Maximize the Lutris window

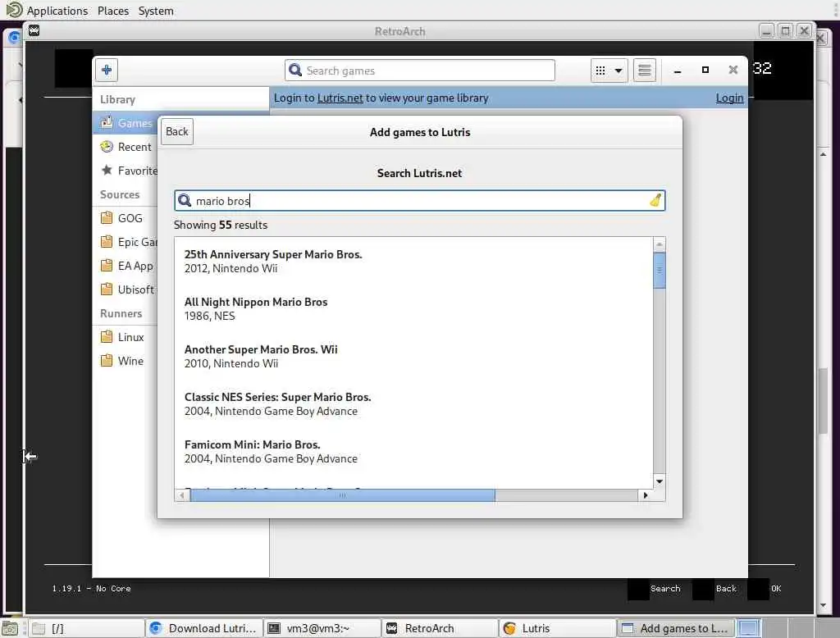click(705, 71)
